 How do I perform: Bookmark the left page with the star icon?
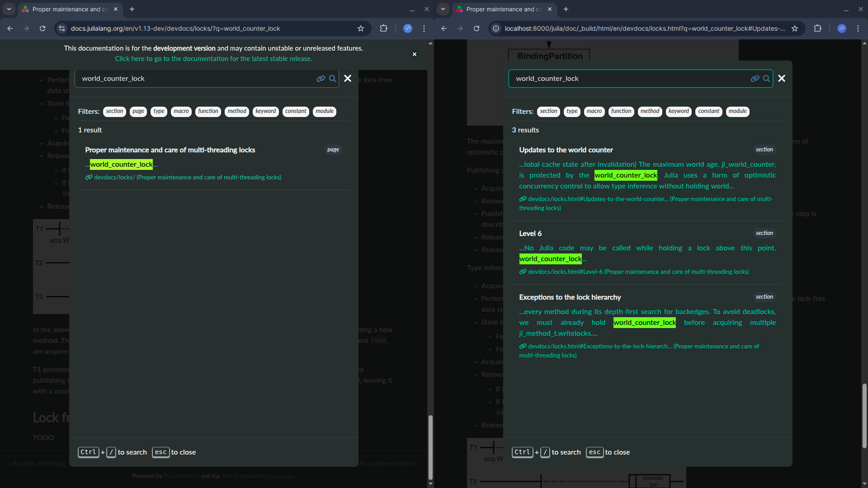coord(361,28)
